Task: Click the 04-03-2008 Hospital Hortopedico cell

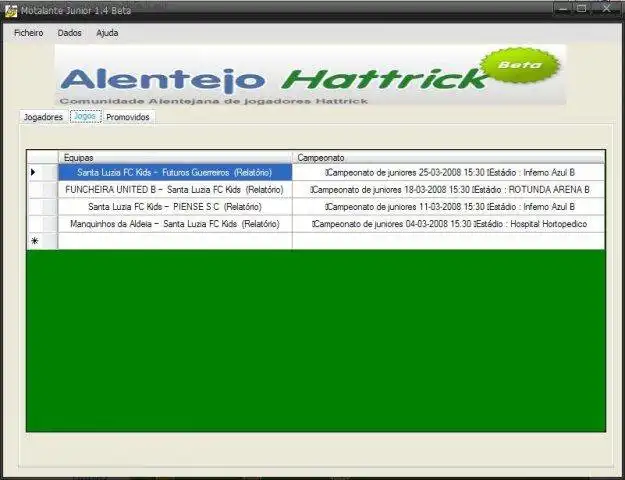Action: pyautogui.click(x=448, y=224)
